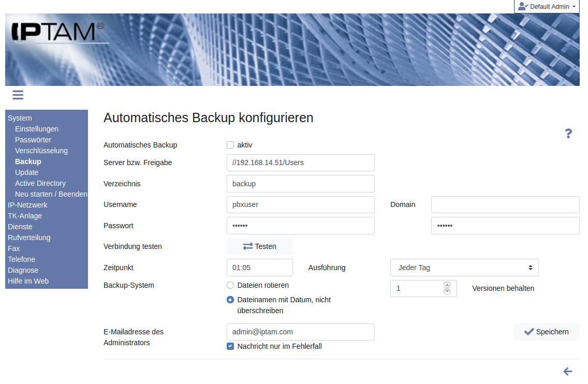Decrease versions with the down stepper arrow

(447, 292)
